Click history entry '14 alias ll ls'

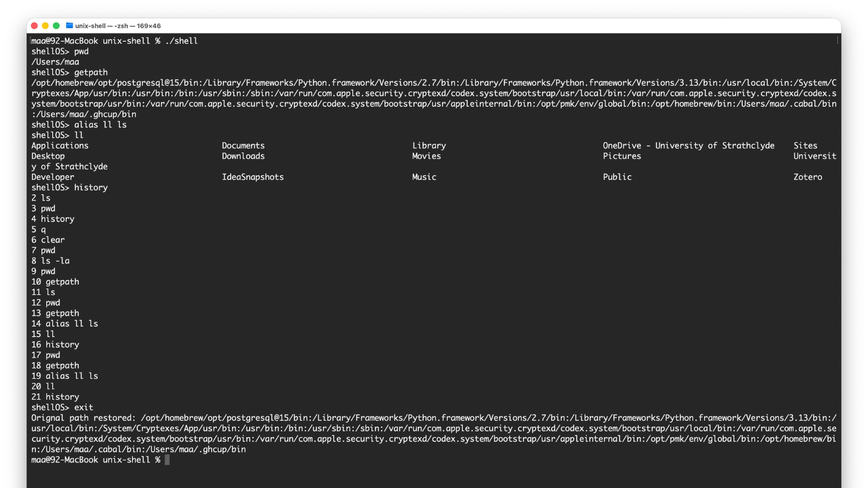(x=65, y=324)
